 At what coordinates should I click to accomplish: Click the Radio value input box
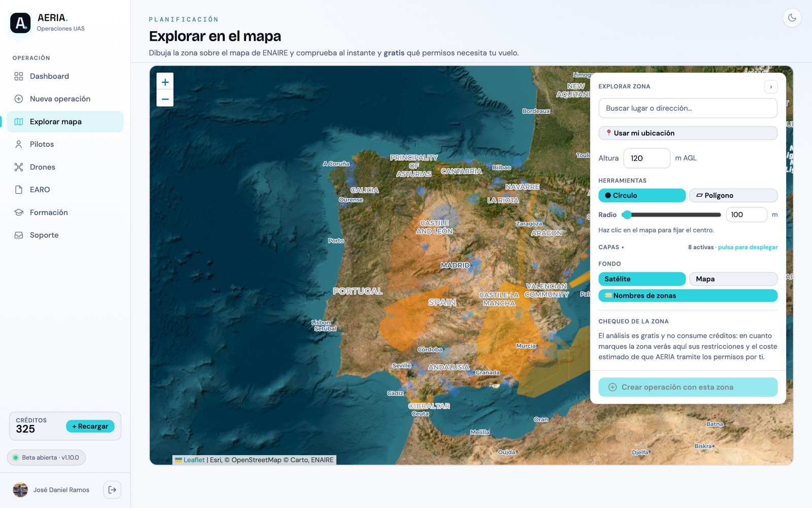tap(746, 215)
